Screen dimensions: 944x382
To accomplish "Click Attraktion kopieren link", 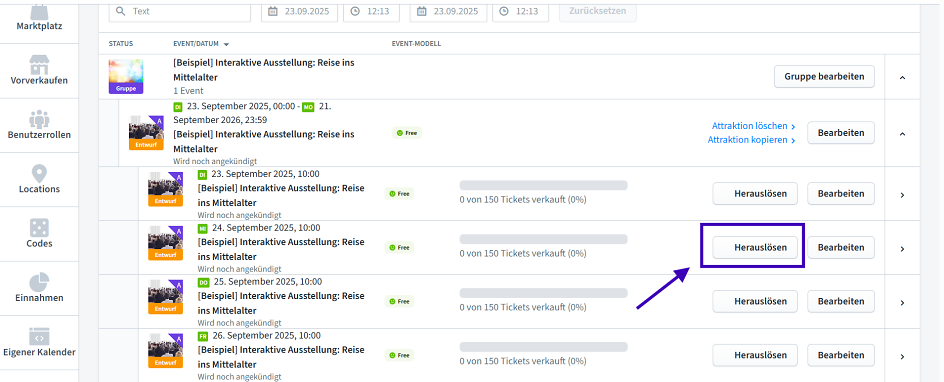I will click(x=751, y=140).
